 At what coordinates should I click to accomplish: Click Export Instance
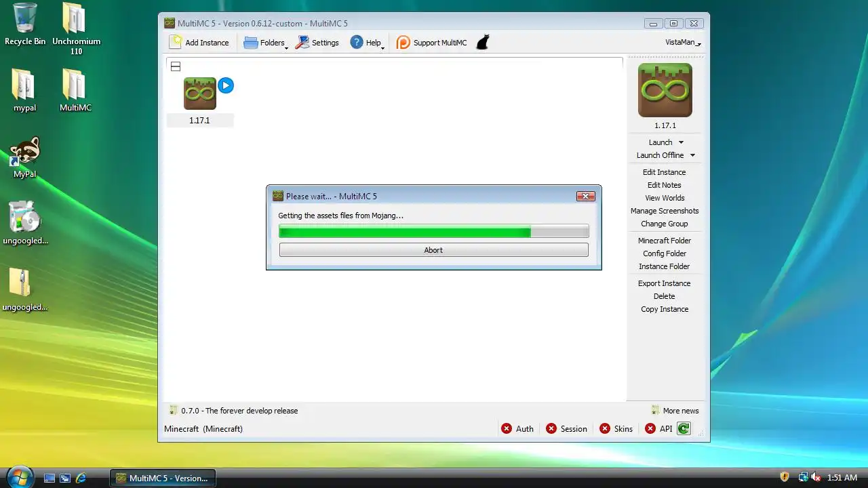(x=665, y=283)
